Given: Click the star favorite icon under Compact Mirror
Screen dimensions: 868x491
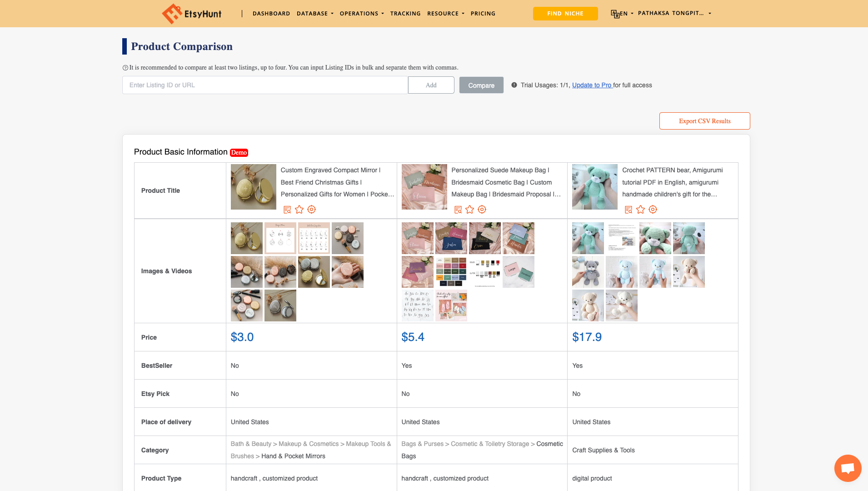Looking at the screenshot, I should click(x=299, y=210).
